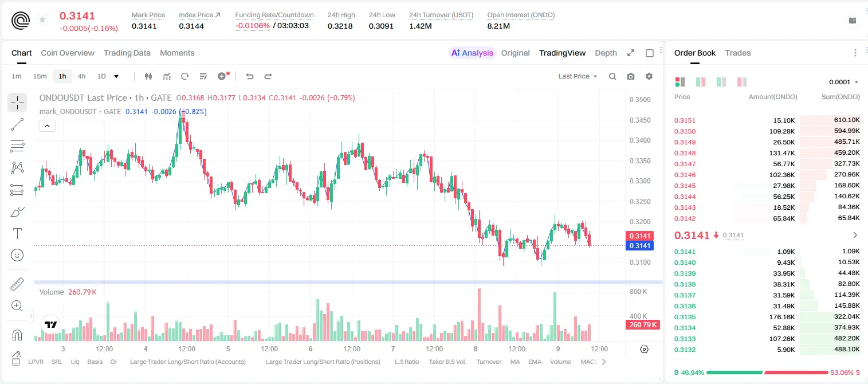Expand more time intervals after 1D
Viewport: 868px width, 384px height.
116,76
